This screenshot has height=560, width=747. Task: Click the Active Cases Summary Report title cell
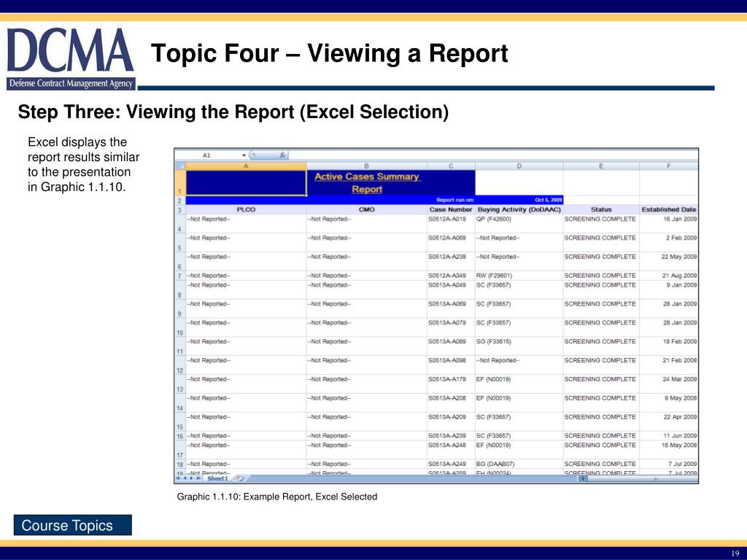pyautogui.click(x=367, y=183)
